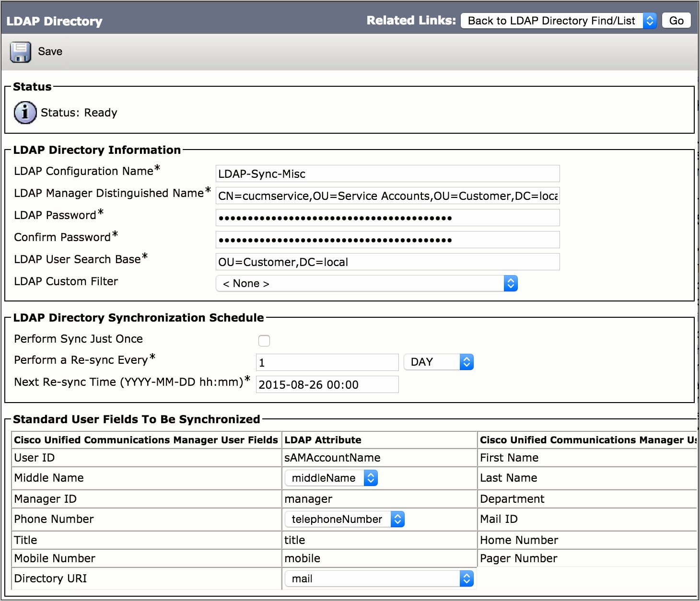Click the Next Re-sync Time field

[x=327, y=384]
